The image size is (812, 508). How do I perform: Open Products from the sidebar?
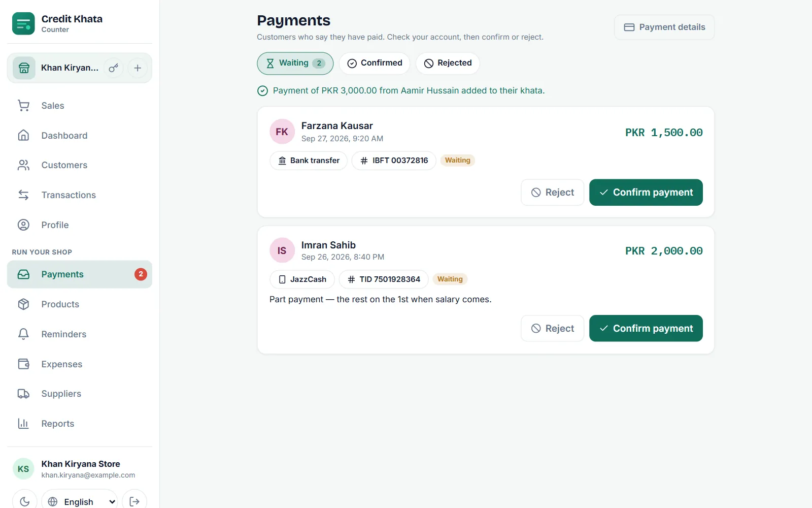80,304
